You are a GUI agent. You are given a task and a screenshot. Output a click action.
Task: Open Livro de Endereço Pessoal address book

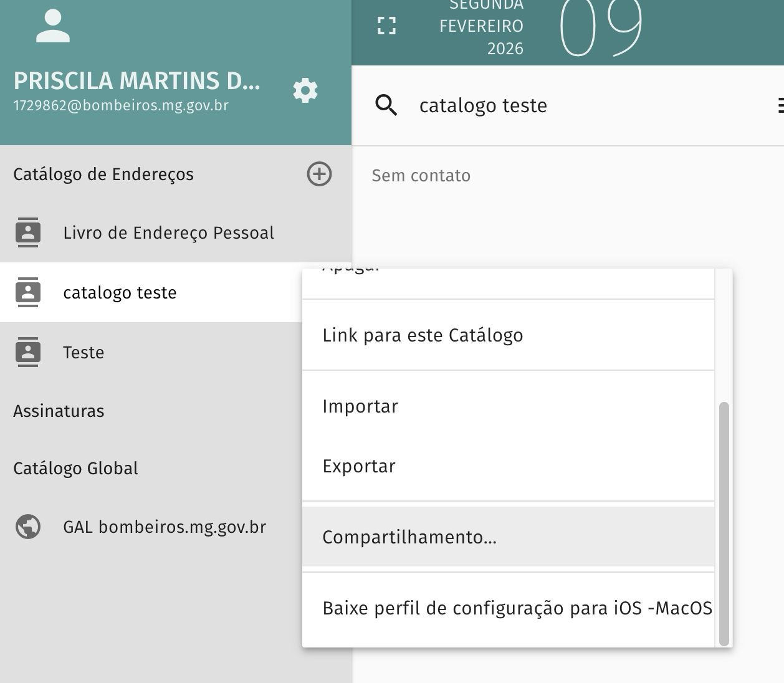click(168, 232)
